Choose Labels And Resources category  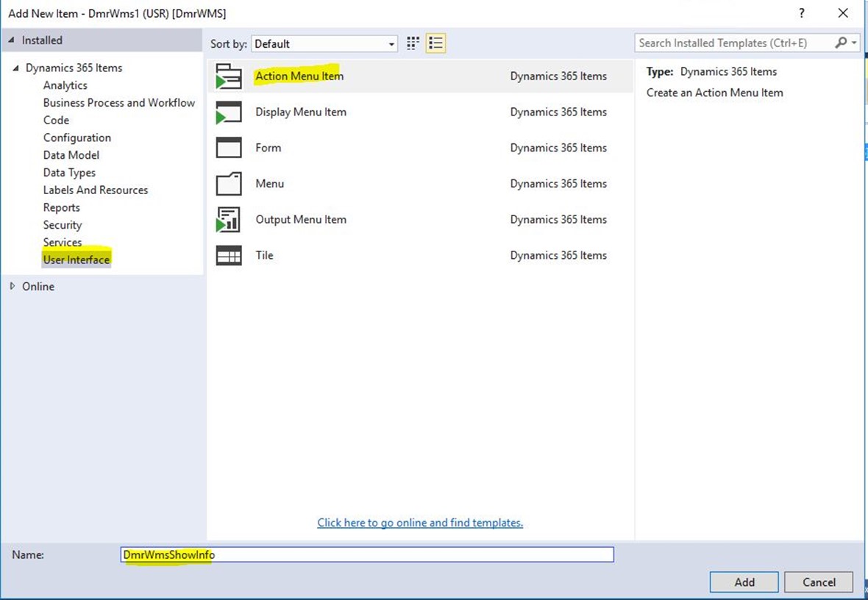[96, 190]
